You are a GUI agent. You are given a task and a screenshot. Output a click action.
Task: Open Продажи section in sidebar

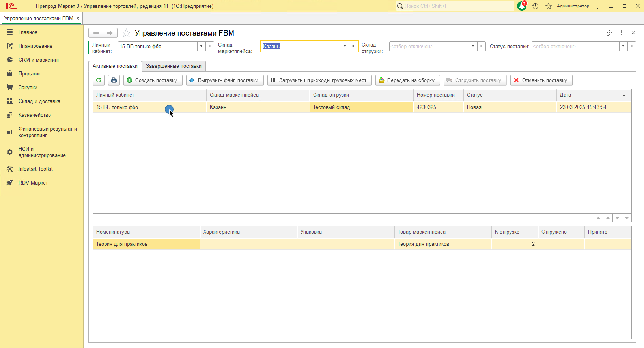42,73
